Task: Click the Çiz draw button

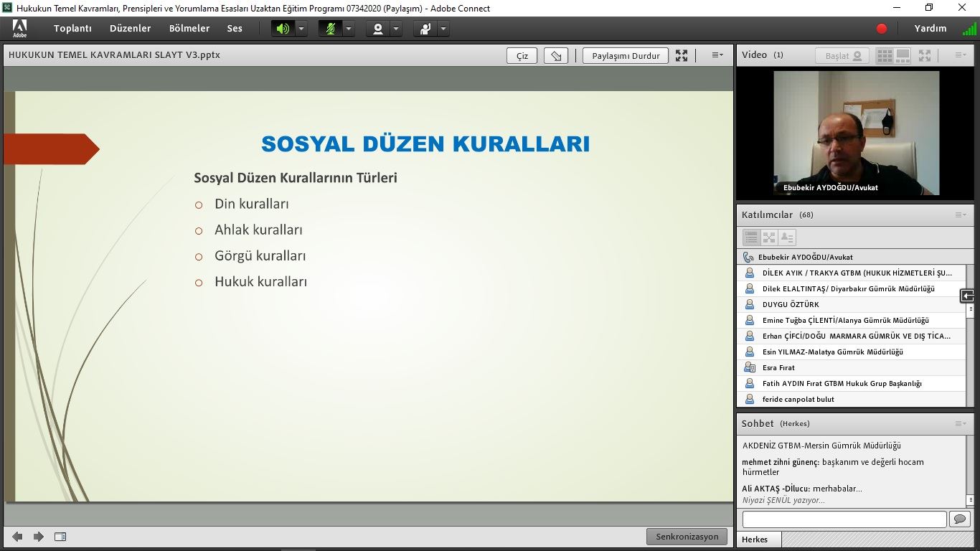Action: click(522, 56)
